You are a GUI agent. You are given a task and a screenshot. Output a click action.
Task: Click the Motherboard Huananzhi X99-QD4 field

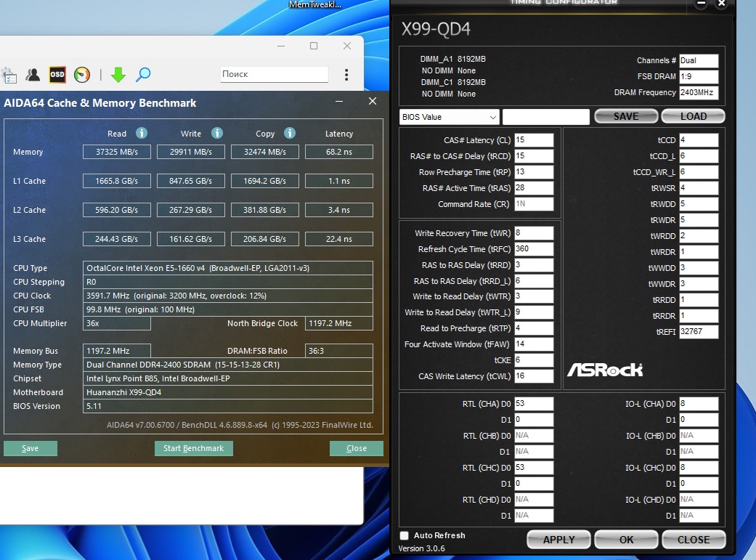tap(227, 392)
